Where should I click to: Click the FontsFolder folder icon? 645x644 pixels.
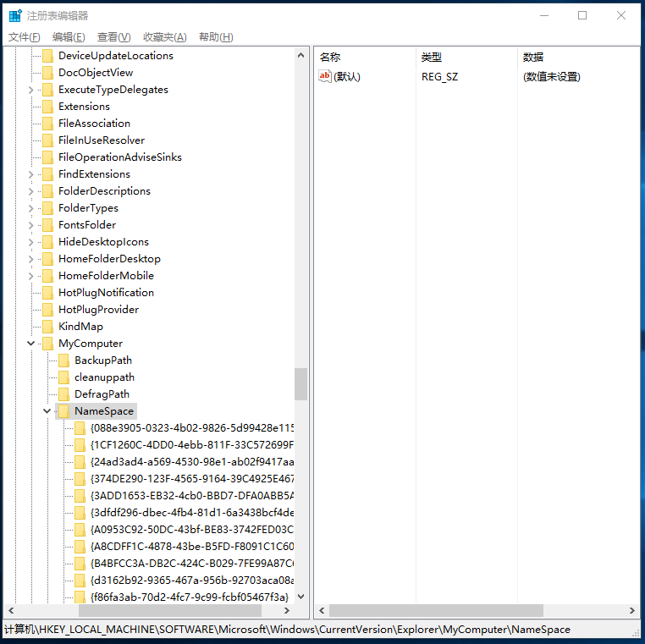(47, 224)
